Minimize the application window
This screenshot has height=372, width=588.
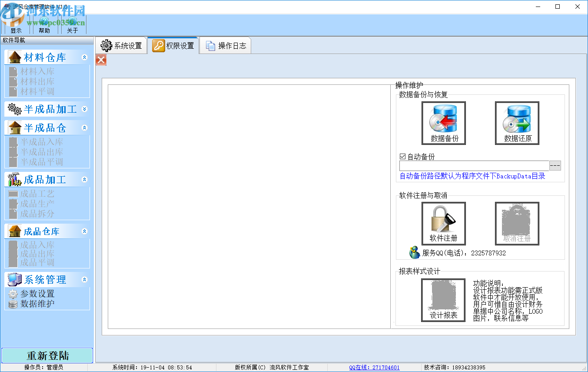pos(538,7)
